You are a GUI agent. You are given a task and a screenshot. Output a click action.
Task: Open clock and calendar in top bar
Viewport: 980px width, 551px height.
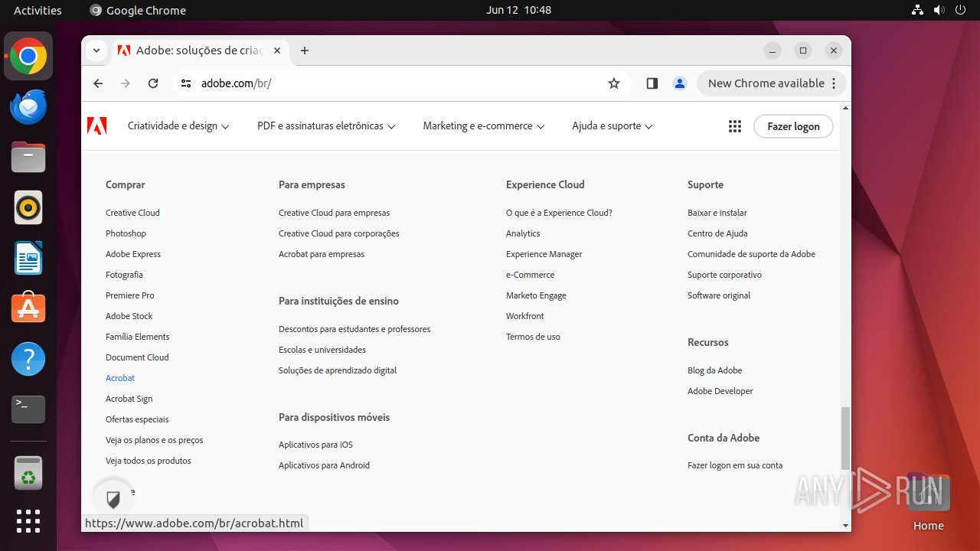pos(518,10)
